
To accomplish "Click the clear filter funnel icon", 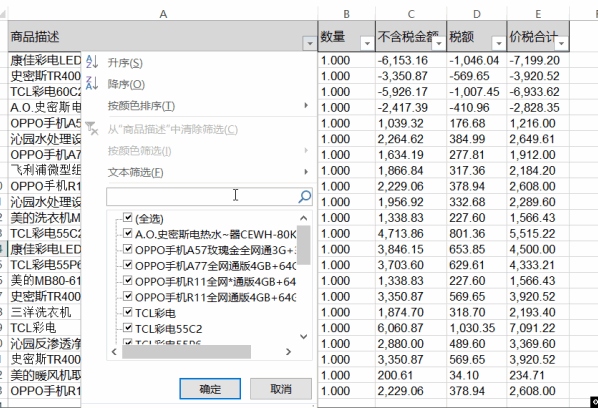I will 92,129.
